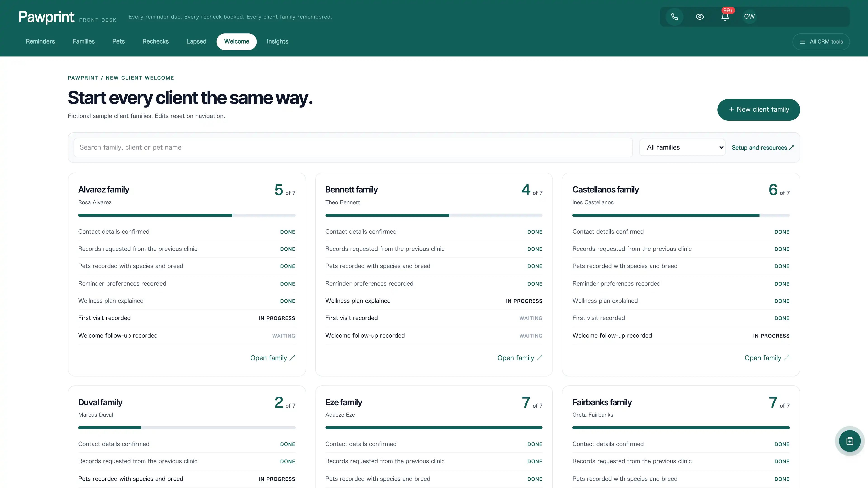Open family link for Castellanos family

click(x=767, y=358)
